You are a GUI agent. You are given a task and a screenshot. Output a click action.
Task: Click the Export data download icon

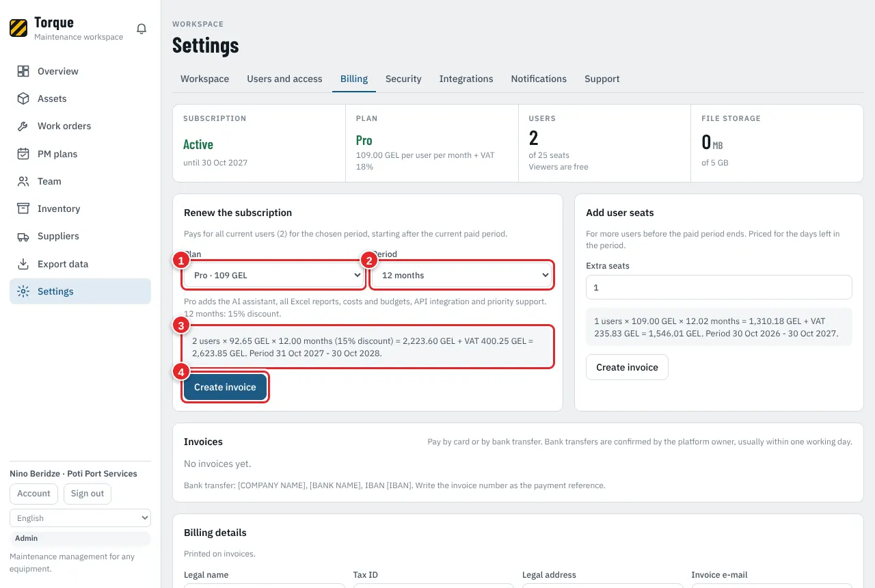point(23,264)
